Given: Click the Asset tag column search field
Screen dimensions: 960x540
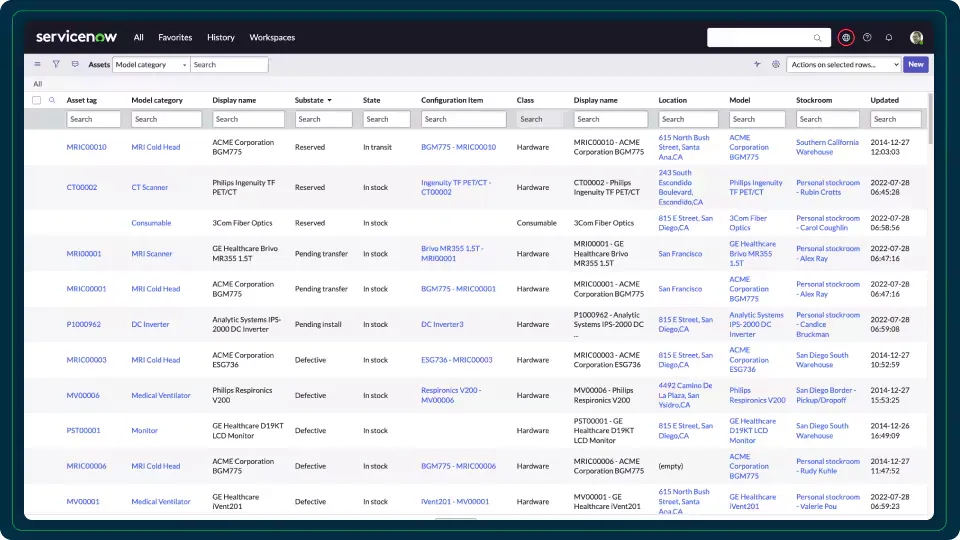Looking at the screenshot, I should [x=94, y=119].
